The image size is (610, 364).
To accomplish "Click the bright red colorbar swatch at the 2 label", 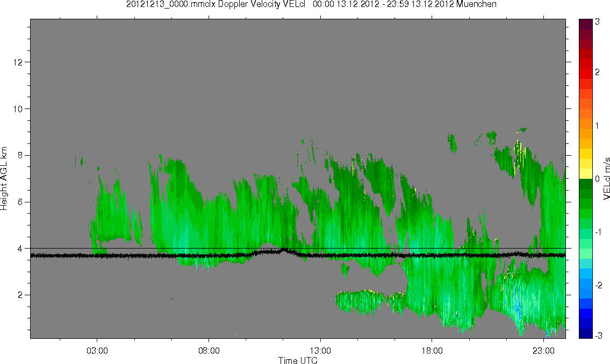I will click(x=586, y=74).
